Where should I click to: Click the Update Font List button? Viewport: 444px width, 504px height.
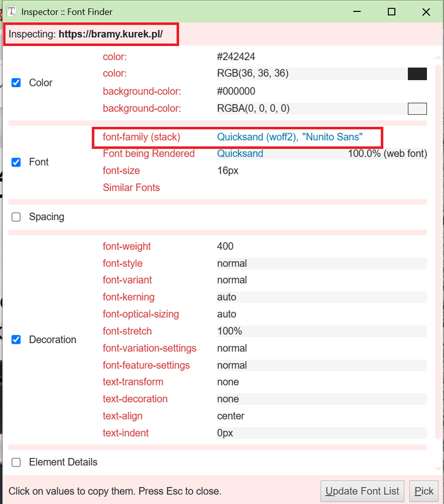(x=362, y=491)
